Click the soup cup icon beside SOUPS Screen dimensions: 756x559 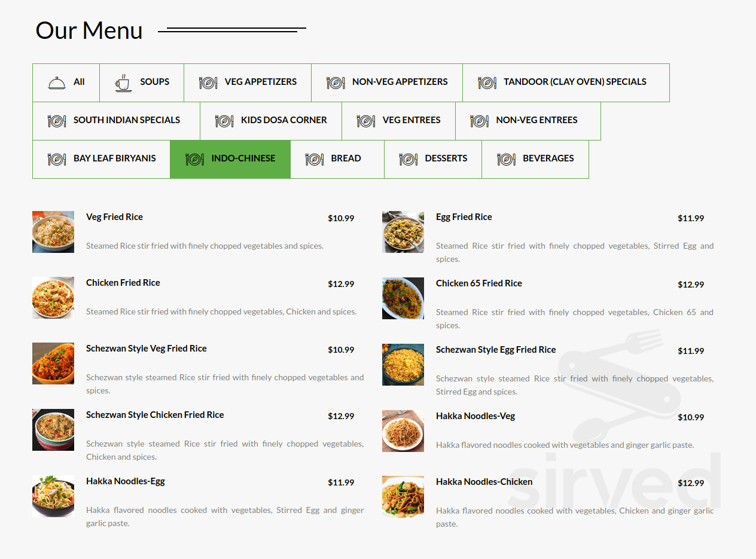(123, 82)
